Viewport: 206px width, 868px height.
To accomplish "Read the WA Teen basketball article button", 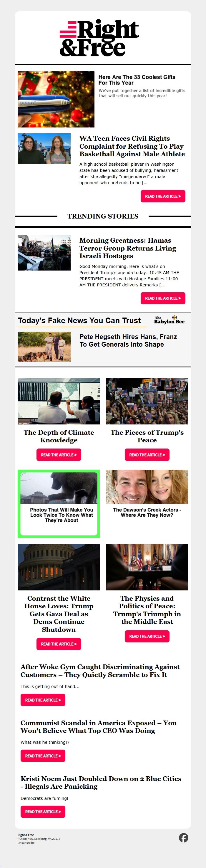I will coord(163,196).
